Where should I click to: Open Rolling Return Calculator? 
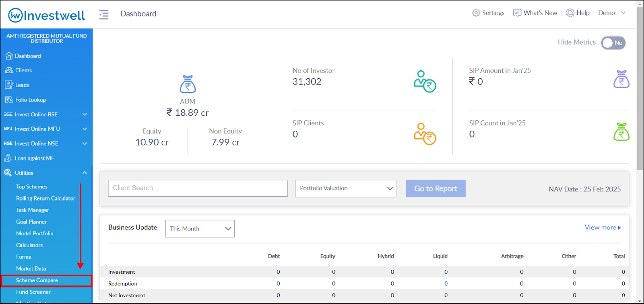[45, 198]
